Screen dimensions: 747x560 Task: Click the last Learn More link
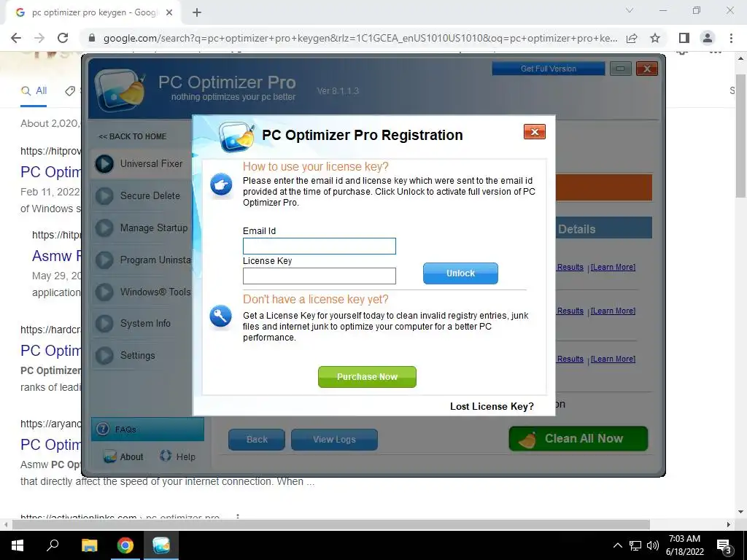tap(613, 359)
